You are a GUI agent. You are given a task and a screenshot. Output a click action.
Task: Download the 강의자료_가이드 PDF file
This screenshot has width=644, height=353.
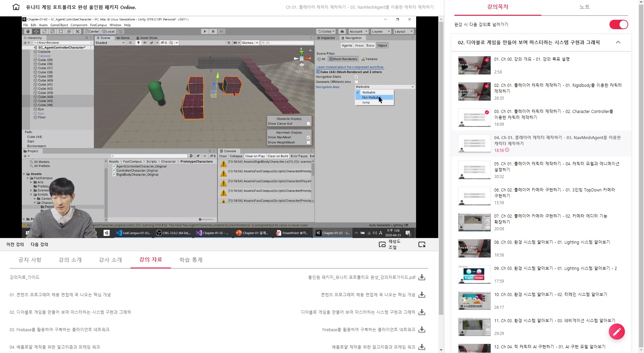422,277
